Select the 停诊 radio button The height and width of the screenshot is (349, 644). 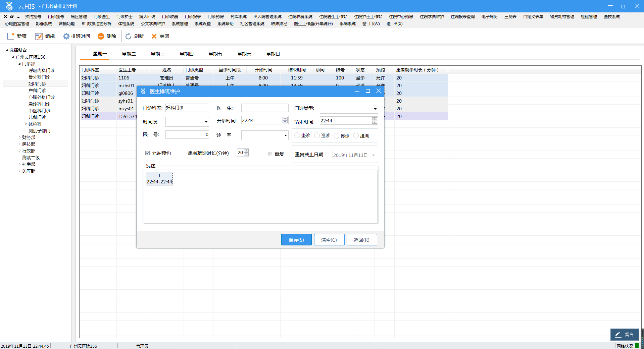(x=337, y=135)
